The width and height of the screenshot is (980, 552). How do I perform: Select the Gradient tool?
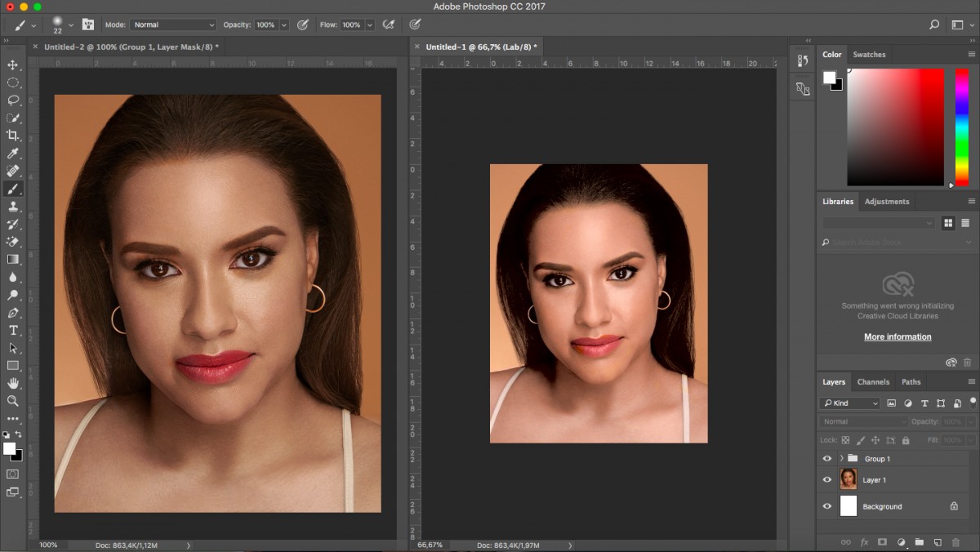pyautogui.click(x=13, y=260)
